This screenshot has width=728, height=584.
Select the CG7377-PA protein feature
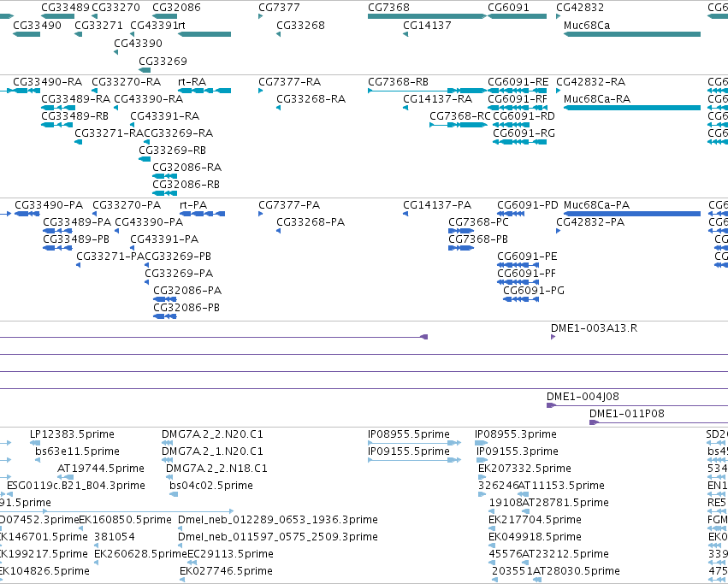pyautogui.click(x=260, y=214)
